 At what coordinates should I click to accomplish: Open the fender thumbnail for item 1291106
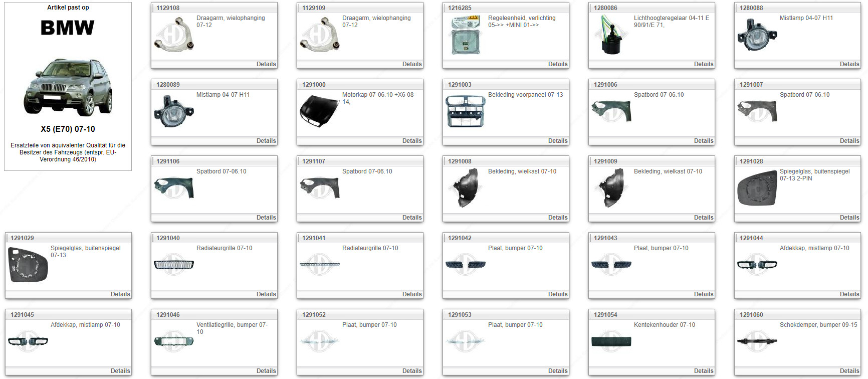174,188
